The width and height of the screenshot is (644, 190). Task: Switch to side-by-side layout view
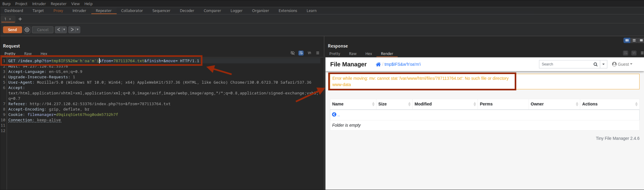[x=627, y=40]
